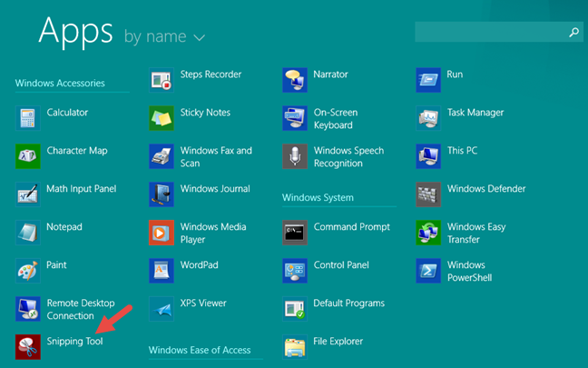Select the Windows Accessories group header
588x368 pixels.
pos(60,83)
